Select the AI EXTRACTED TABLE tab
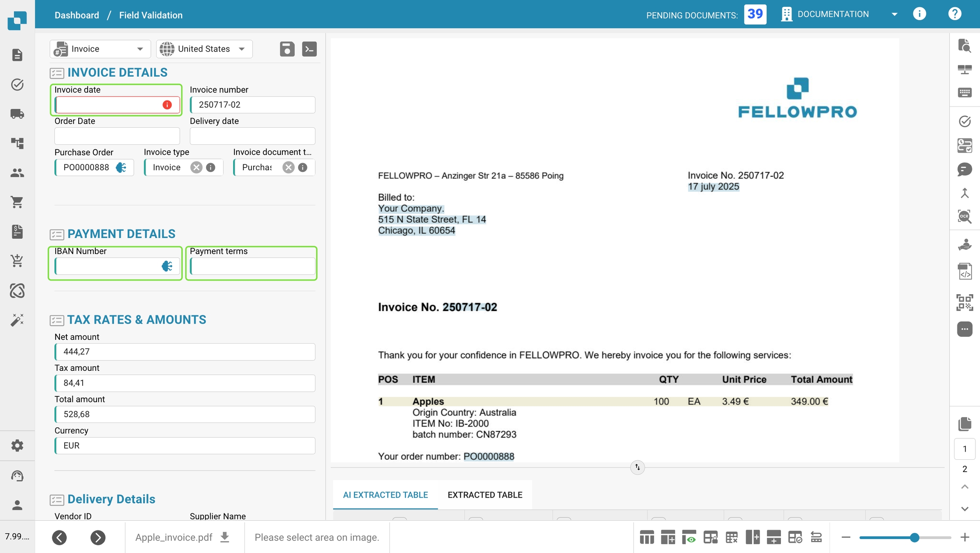The height and width of the screenshot is (553, 980). pyautogui.click(x=385, y=495)
